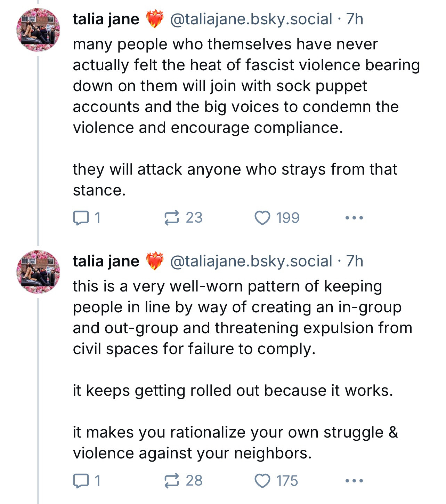The image size is (446, 504).
Task: Repost the post with 28 reposts
Action: 183,481
